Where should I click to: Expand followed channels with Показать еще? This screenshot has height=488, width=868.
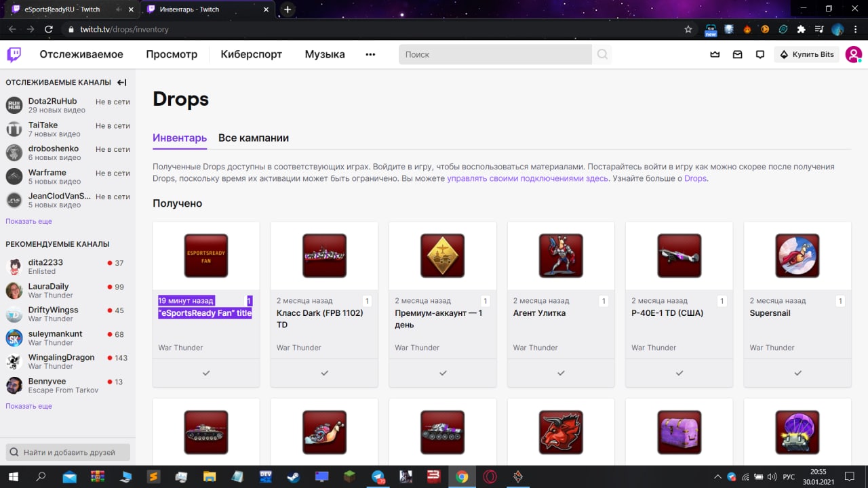tap(28, 222)
